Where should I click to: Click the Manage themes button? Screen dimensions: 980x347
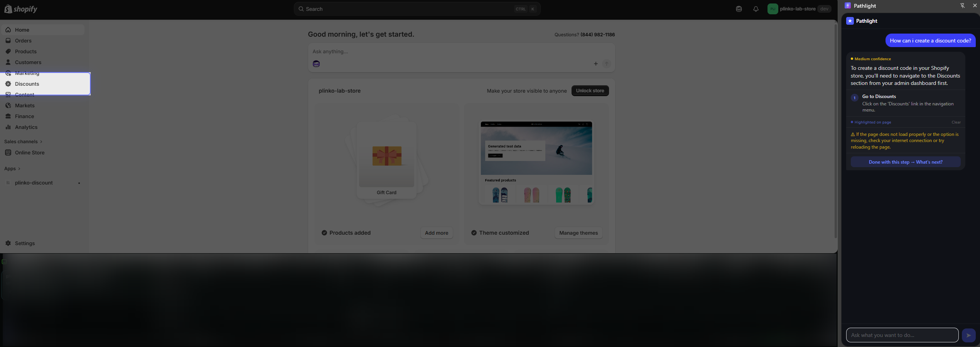click(x=579, y=233)
